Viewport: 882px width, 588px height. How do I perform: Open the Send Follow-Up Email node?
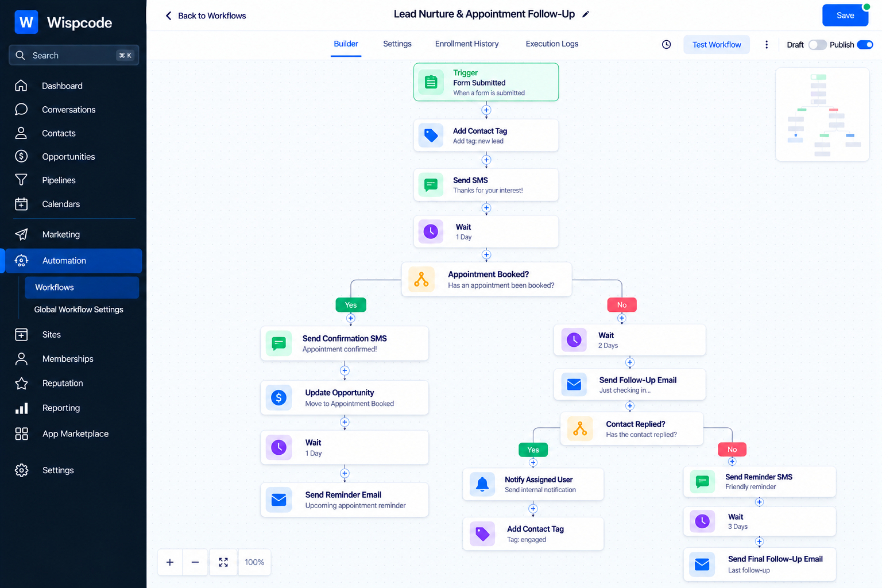pos(630,385)
